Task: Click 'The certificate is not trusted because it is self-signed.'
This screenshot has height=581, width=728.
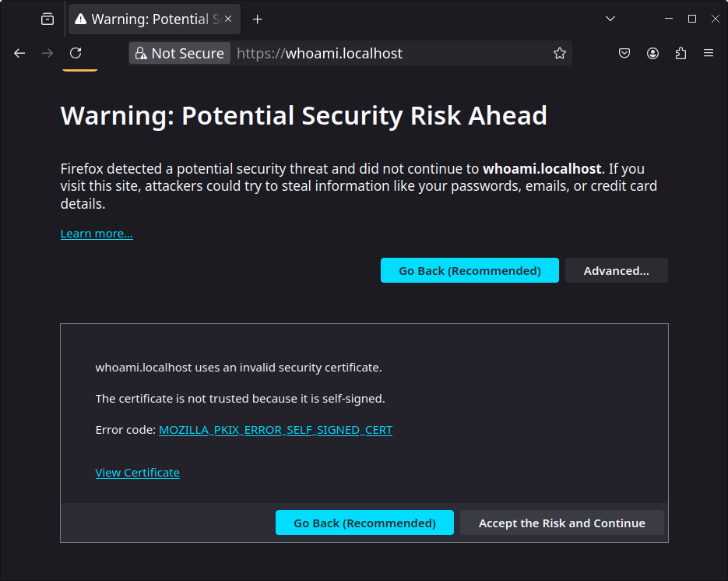Action: coord(240,399)
